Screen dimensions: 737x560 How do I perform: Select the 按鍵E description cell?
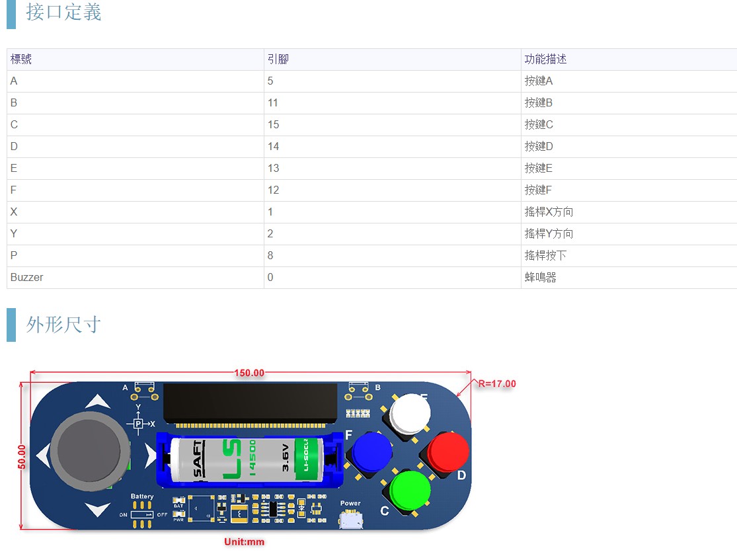[x=629, y=169]
